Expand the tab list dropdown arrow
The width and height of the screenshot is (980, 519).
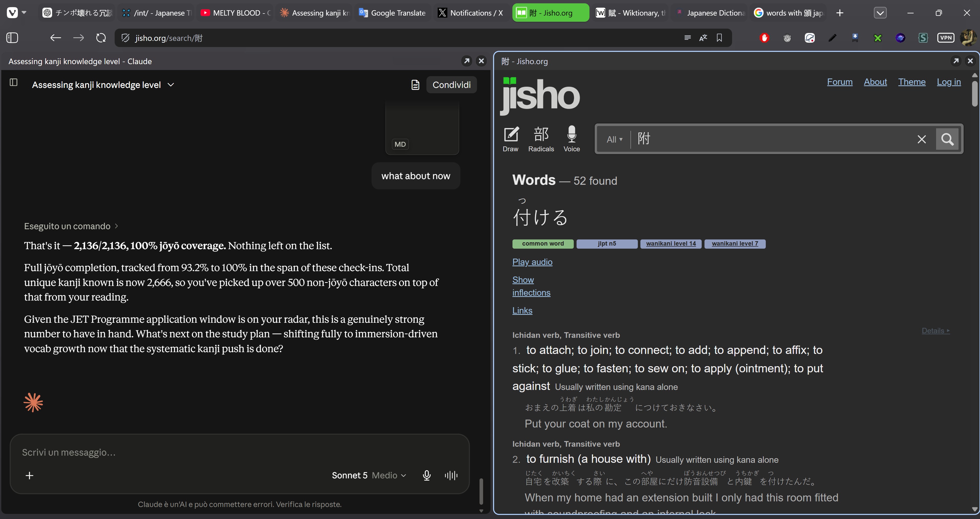880,13
